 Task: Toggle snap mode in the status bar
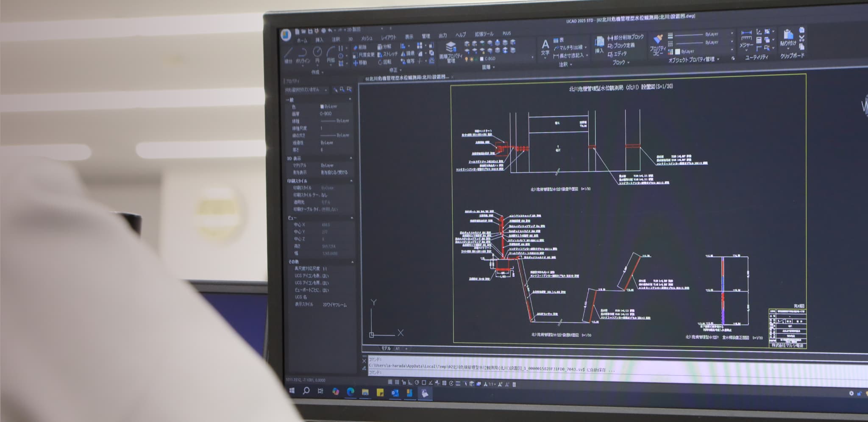(x=397, y=382)
